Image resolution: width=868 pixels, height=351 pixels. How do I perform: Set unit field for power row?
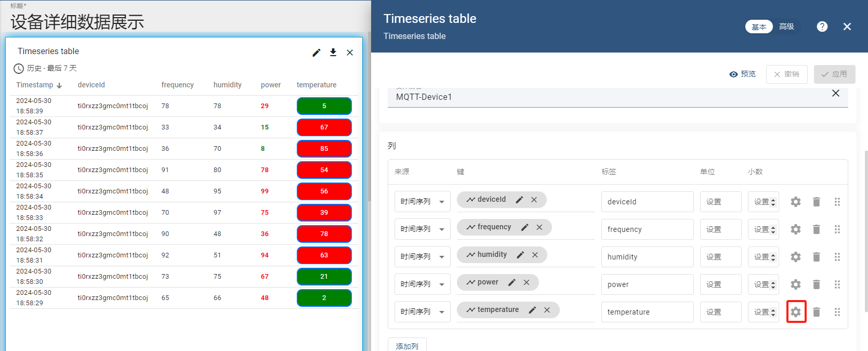(720, 284)
